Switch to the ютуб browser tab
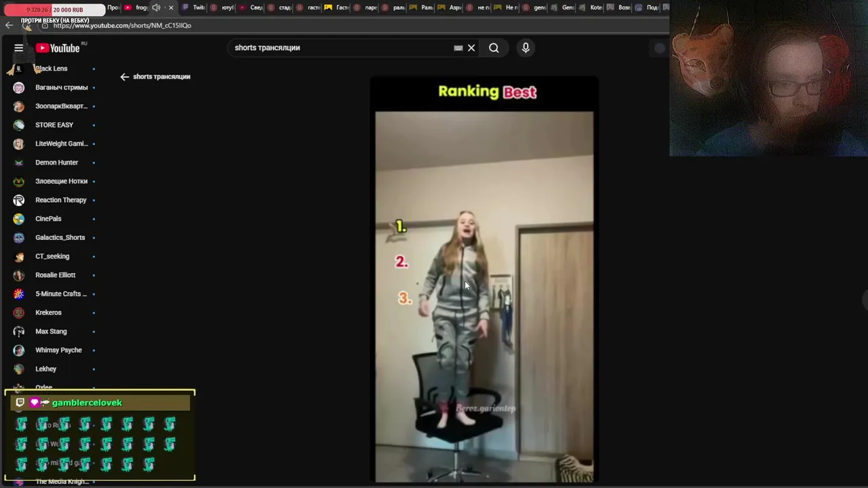Screen dimensions: 868x488 coord(222,7)
